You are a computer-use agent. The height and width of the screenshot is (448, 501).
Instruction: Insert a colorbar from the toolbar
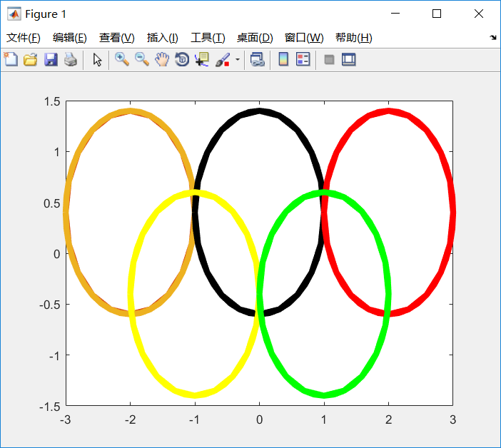pos(283,59)
